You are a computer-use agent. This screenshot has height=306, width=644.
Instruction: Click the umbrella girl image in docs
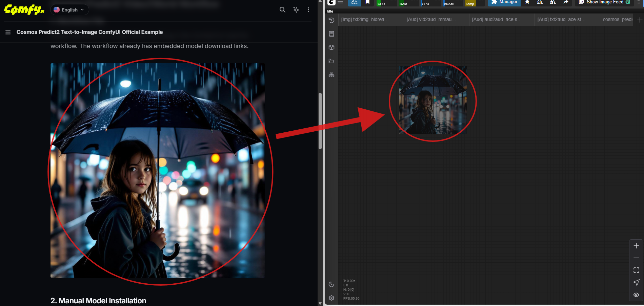[x=158, y=171]
